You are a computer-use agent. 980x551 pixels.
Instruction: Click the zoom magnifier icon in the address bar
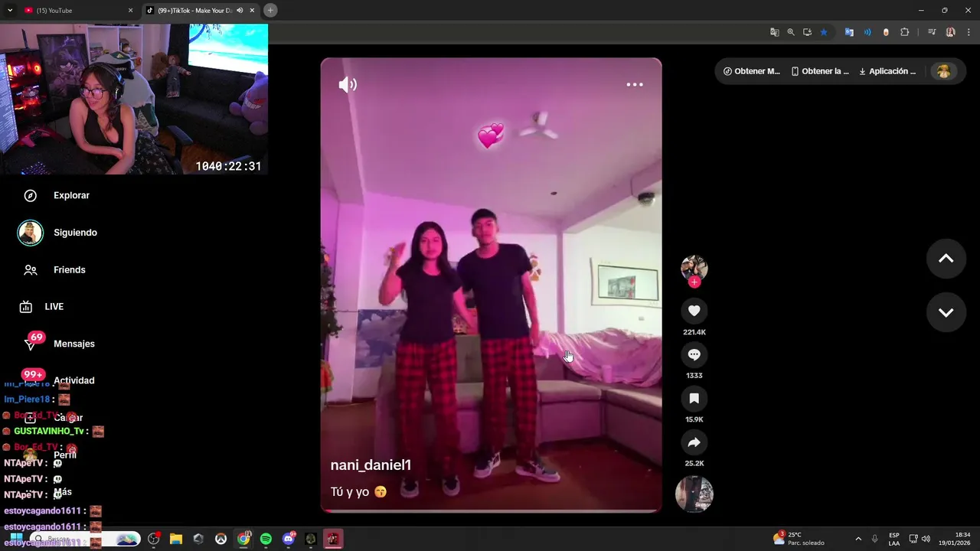click(791, 32)
